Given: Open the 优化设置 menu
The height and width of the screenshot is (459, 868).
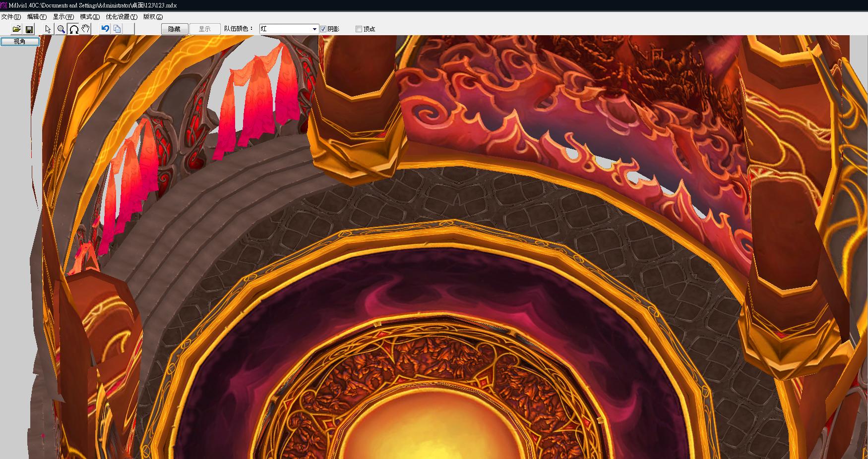Looking at the screenshot, I should (x=122, y=17).
